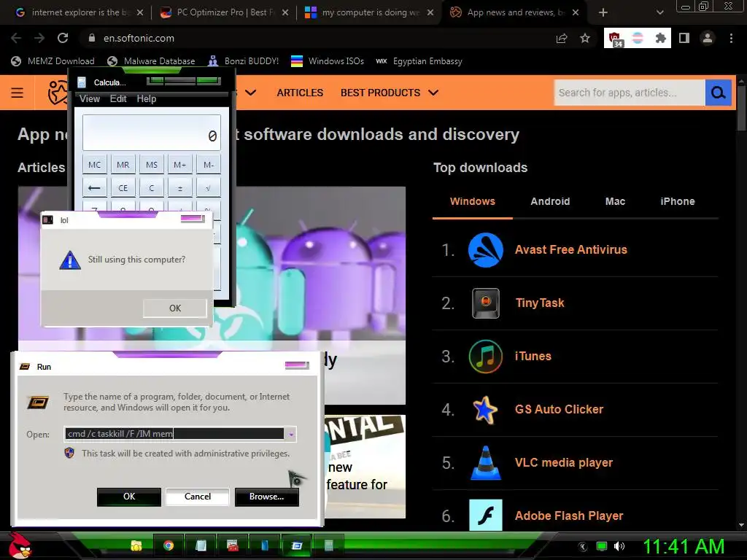
Task: Click OK in the lol dialog
Action: [x=175, y=308]
